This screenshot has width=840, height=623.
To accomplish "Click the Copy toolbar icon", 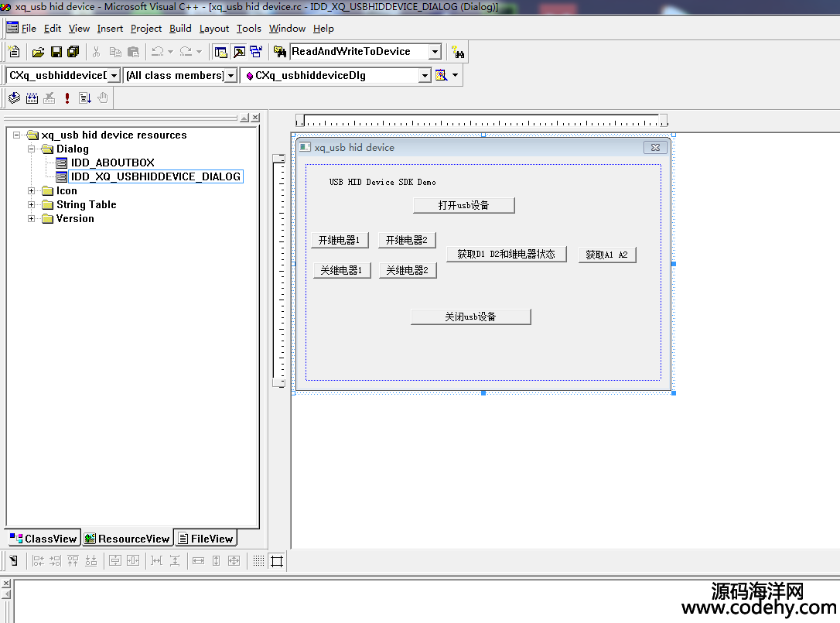I will [114, 52].
